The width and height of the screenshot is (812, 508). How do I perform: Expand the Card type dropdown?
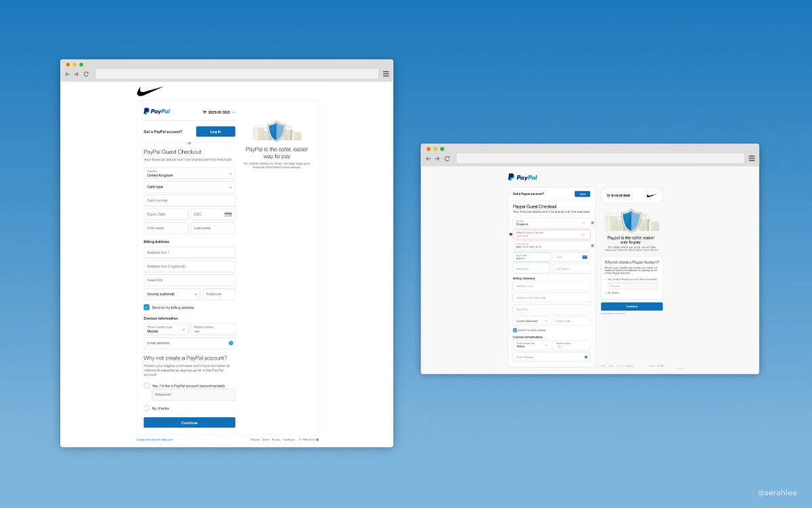189,187
